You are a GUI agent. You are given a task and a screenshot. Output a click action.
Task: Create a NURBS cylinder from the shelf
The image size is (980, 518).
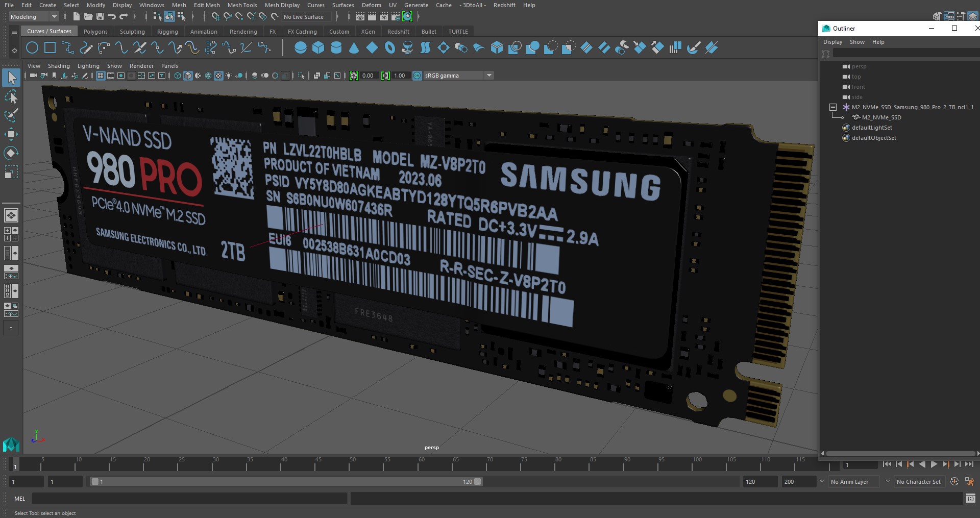(x=336, y=48)
